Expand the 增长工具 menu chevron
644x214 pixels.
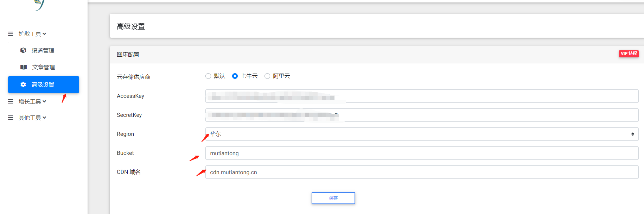tap(44, 101)
